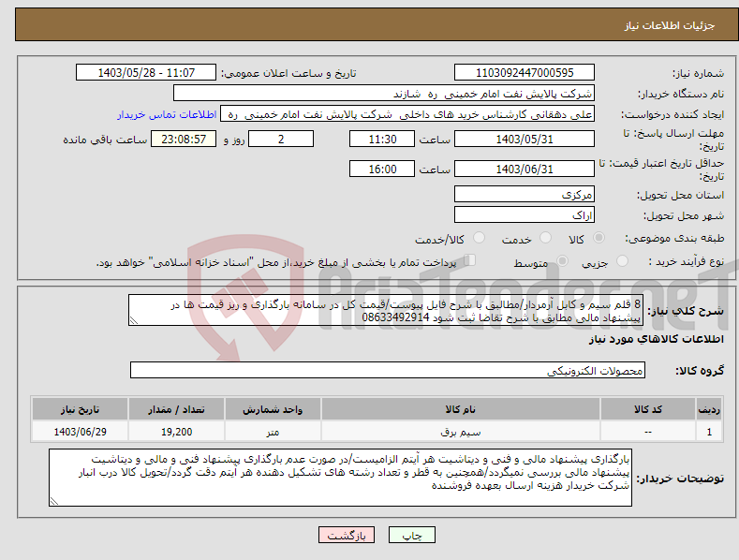
Task: Click the شماره نیاز label
Action: click(x=698, y=74)
